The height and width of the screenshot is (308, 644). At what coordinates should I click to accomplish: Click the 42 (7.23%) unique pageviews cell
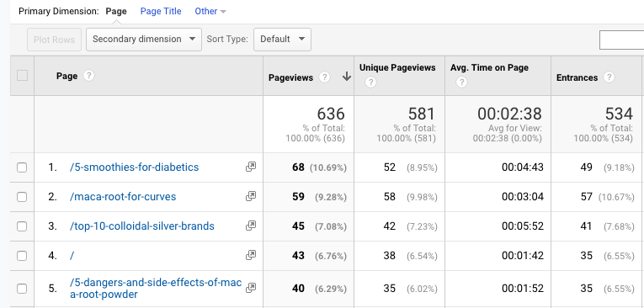[x=399, y=226]
